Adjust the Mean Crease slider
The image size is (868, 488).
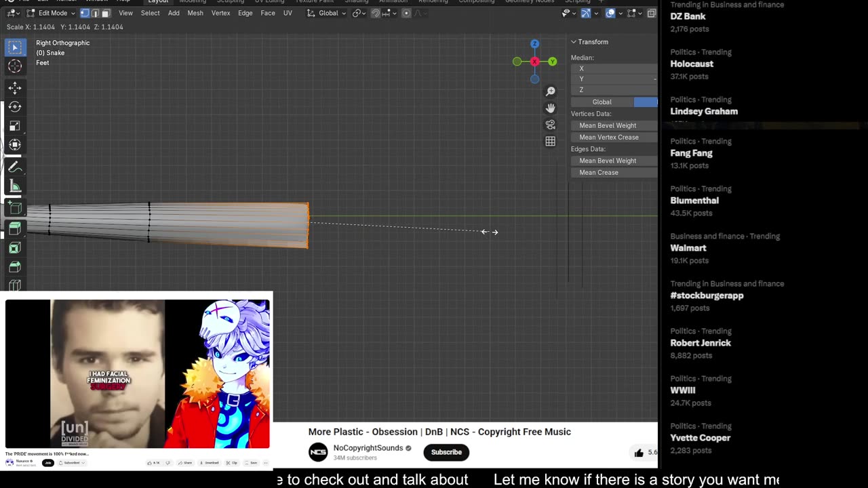click(x=614, y=172)
